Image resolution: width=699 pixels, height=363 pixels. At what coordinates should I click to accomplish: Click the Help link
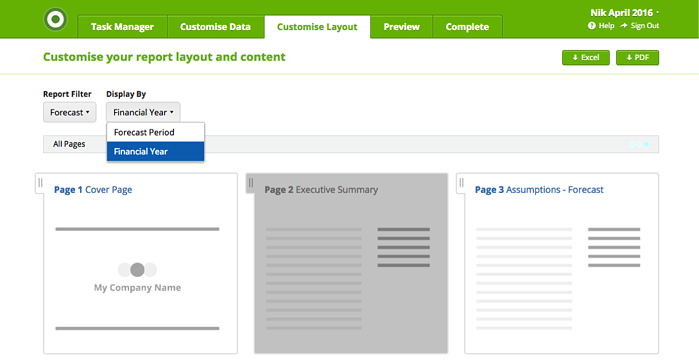coord(606,26)
